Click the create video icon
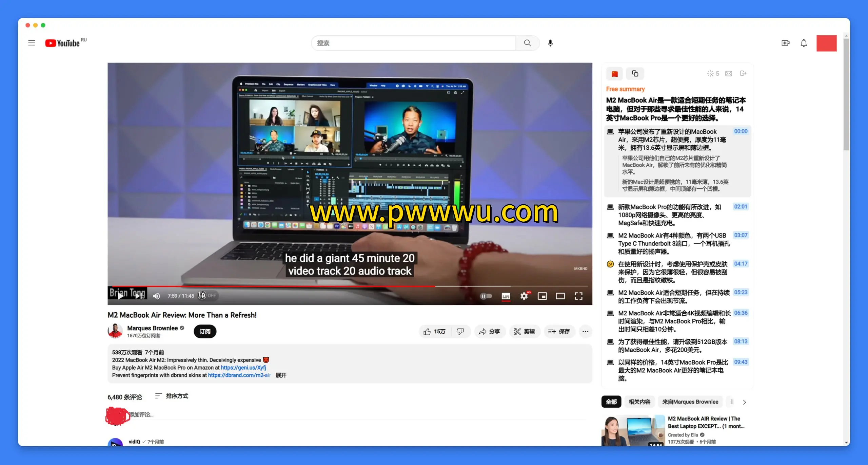The height and width of the screenshot is (465, 868). [x=785, y=43]
